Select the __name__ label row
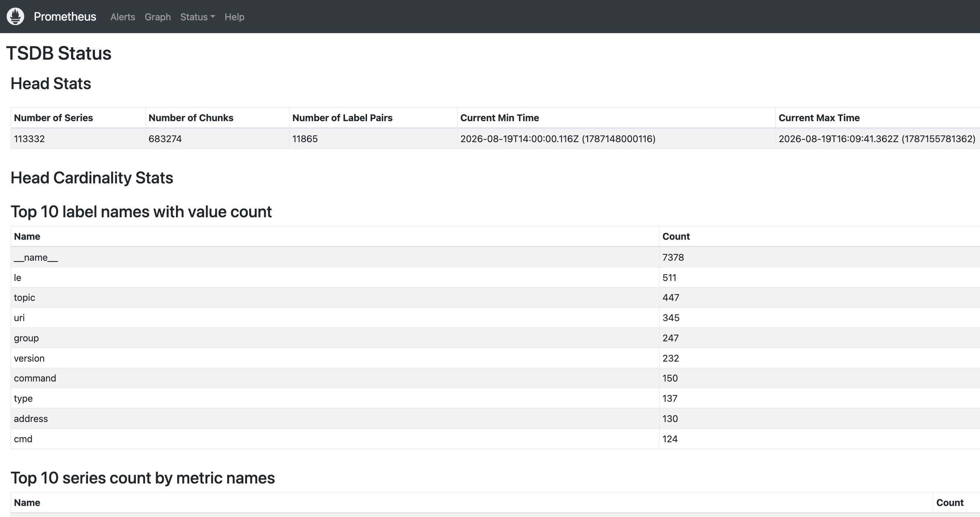Image resolution: width=980 pixels, height=517 pixels. click(x=495, y=257)
